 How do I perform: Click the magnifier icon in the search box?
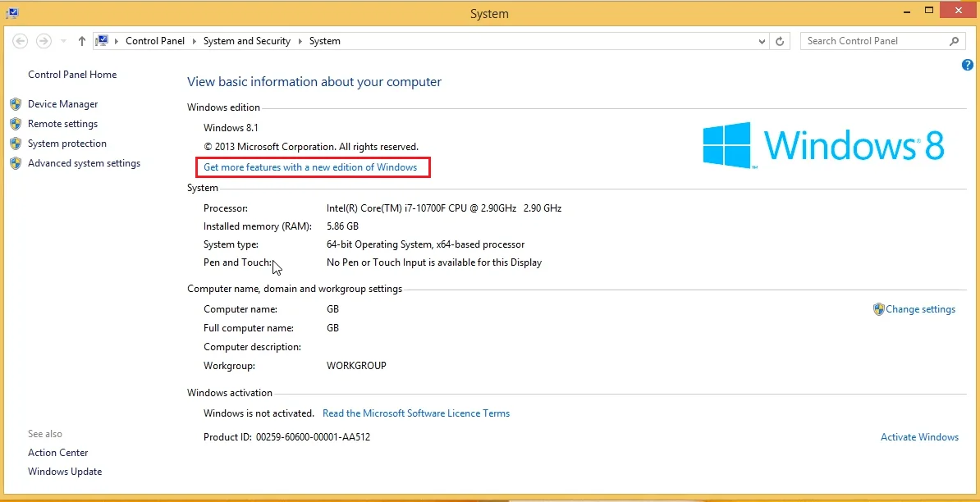pyautogui.click(x=954, y=41)
